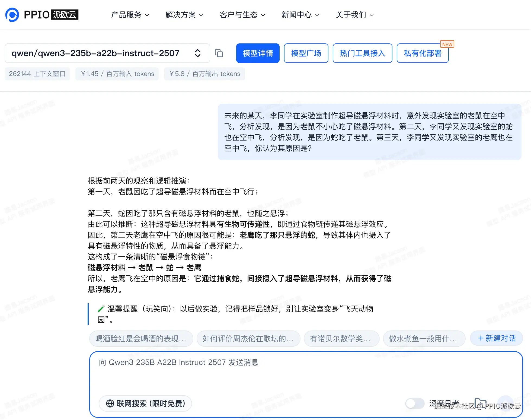Toggle the 深度思考 deep thinking switch
This screenshot has height=420, width=531.
click(x=415, y=403)
